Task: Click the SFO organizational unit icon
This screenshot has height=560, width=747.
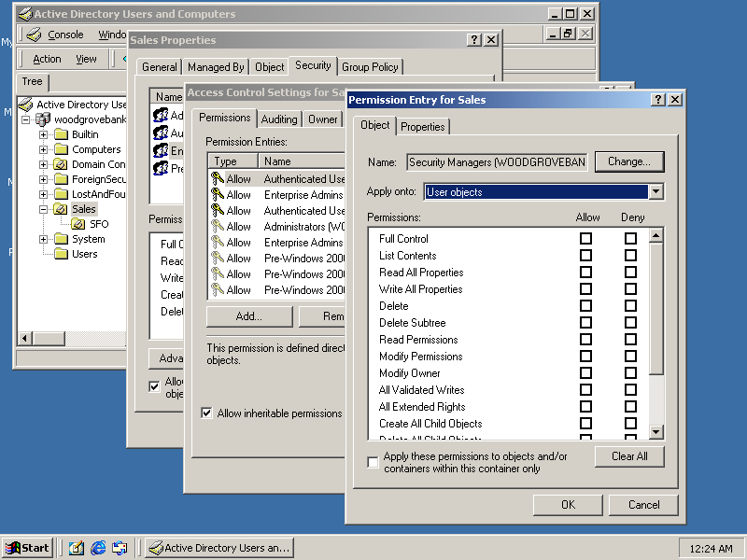Action: [78, 224]
